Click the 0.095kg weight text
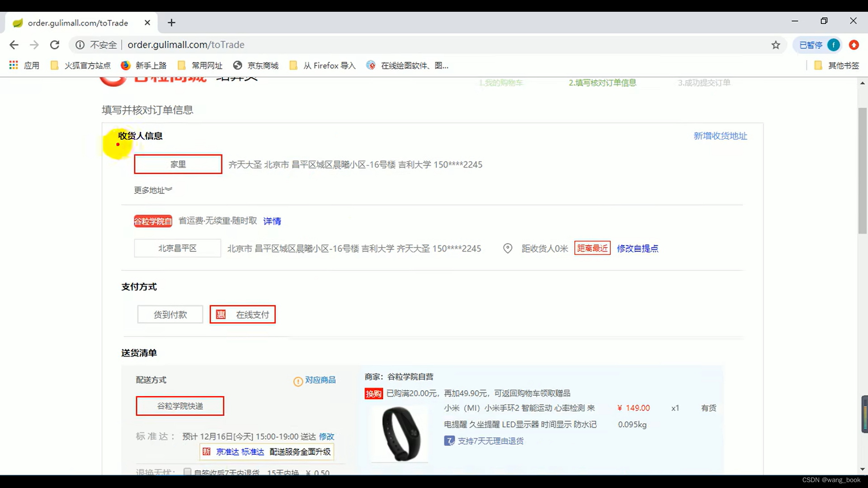This screenshot has width=868, height=488. [x=632, y=425]
